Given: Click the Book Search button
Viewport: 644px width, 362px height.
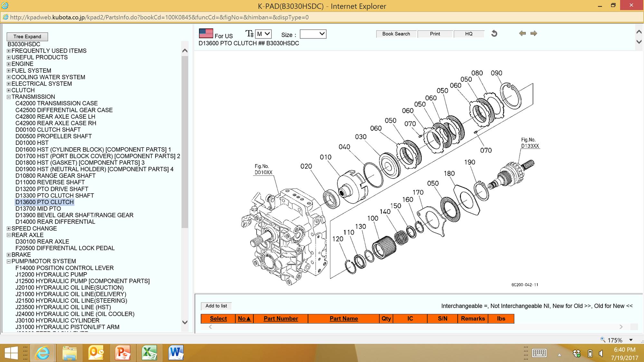Looking at the screenshot, I should coord(396,34).
